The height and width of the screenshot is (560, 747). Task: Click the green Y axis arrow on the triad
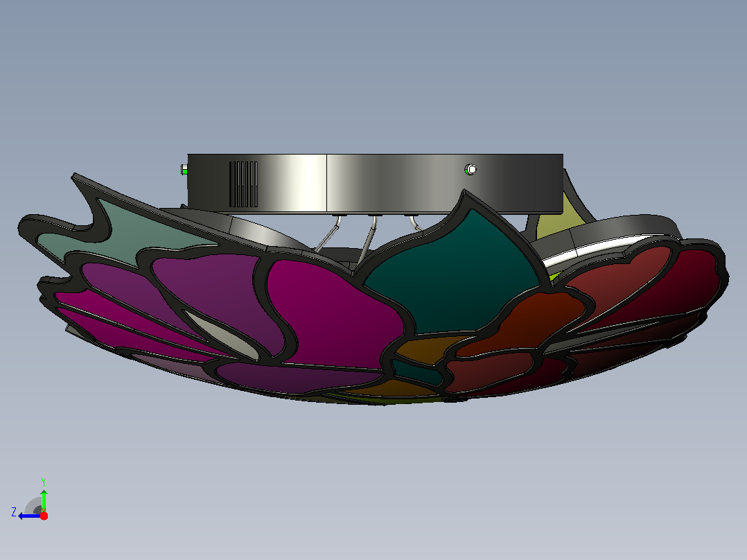[x=44, y=500]
